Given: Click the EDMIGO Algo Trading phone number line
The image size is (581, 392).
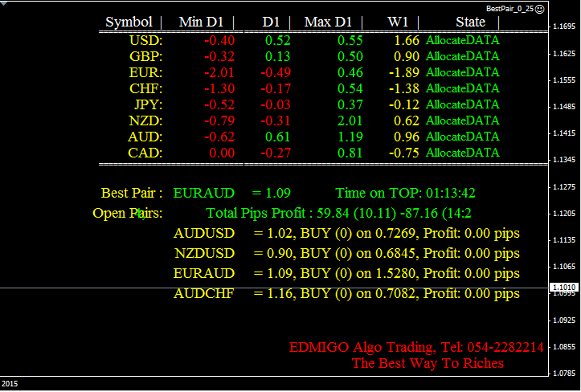Looking at the screenshot, I should [416, 348].
